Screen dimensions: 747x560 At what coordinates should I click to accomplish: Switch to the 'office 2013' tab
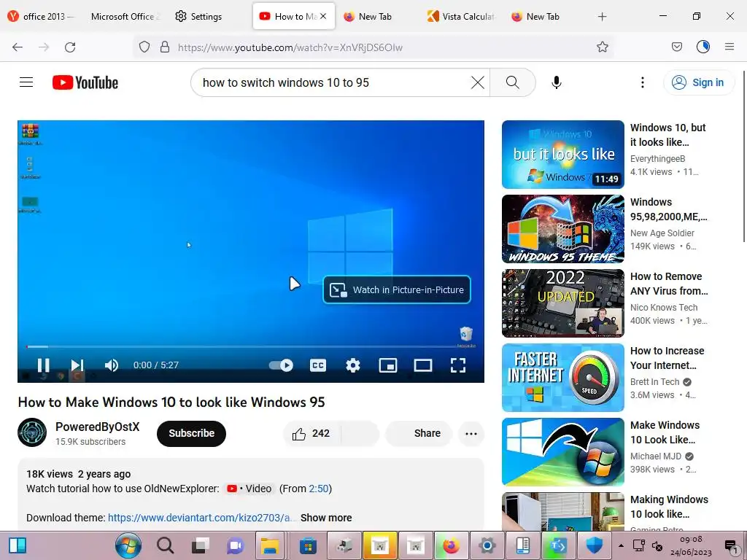click(42, 16)
